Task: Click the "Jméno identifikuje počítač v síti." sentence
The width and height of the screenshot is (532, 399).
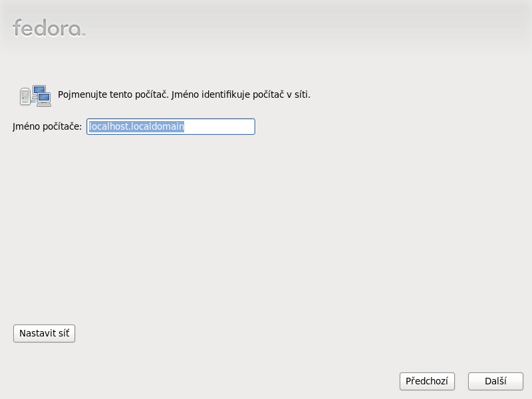Action: coord(241,94)
